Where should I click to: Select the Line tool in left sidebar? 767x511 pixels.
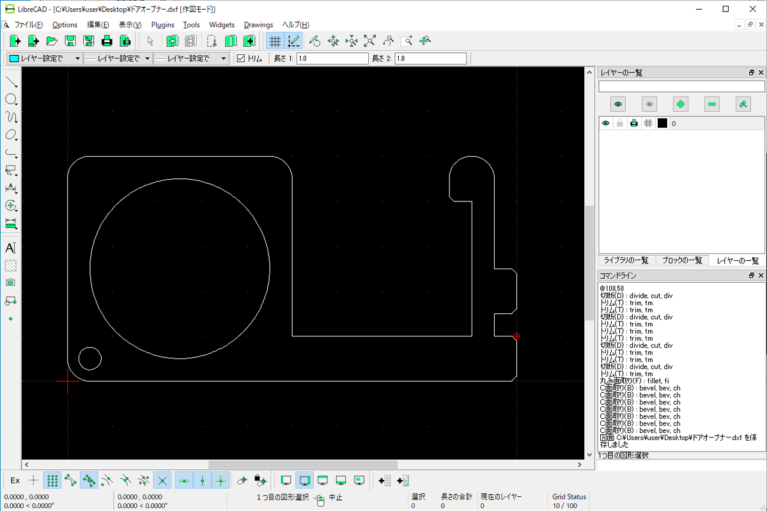(x=11, y=82)
